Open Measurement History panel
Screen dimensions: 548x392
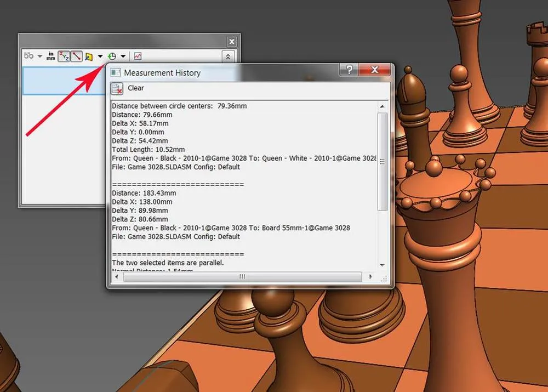(x=113, y=55)
